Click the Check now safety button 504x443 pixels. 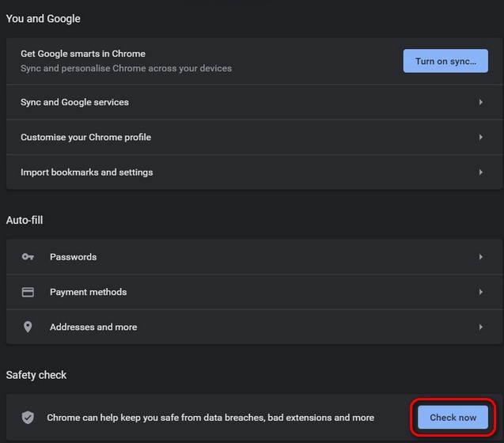point(453,417)
